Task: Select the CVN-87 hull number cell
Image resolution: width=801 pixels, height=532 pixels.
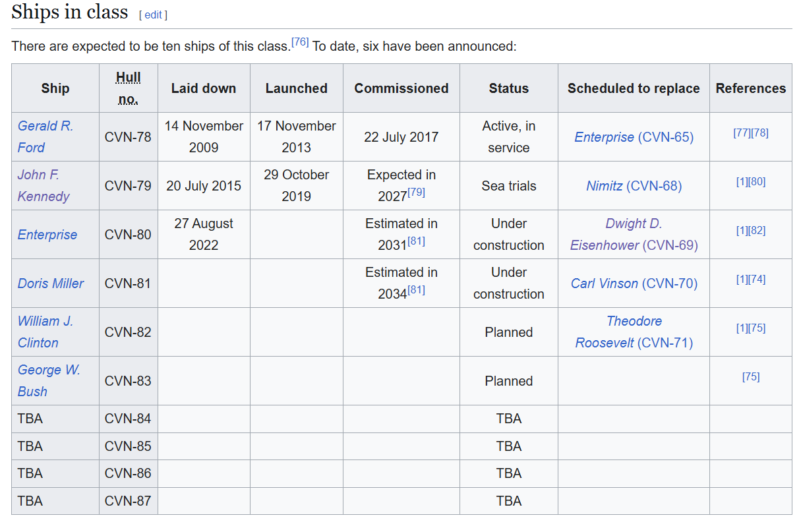Action: pos(128,501)
